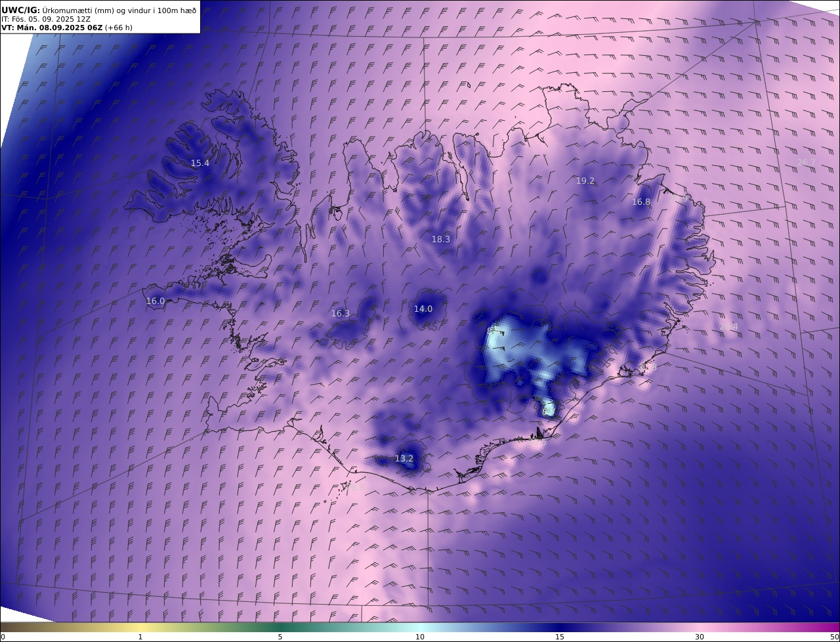Click the 0 tick on the color scale
Screen dimensions: 840x642
3,637
